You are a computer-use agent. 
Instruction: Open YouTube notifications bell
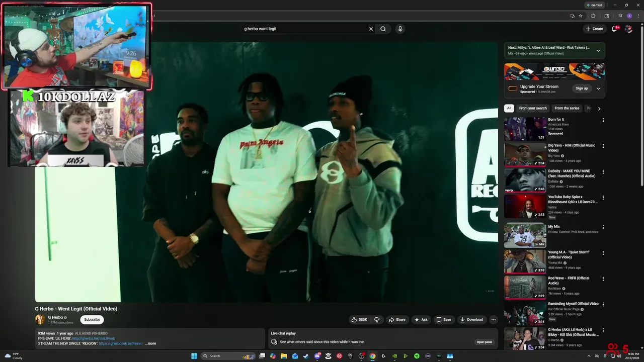614,29
